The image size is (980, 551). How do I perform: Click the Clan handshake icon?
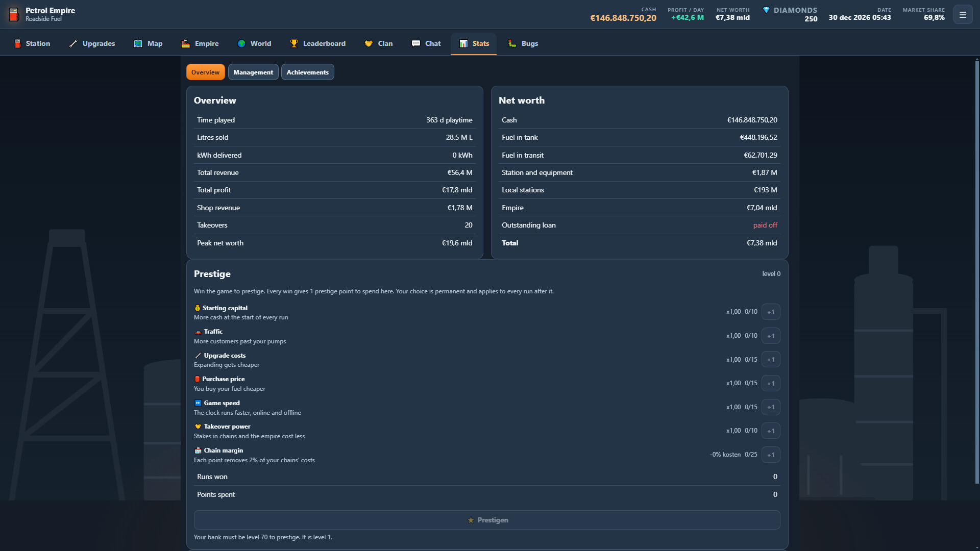click(x=369, y=43)
